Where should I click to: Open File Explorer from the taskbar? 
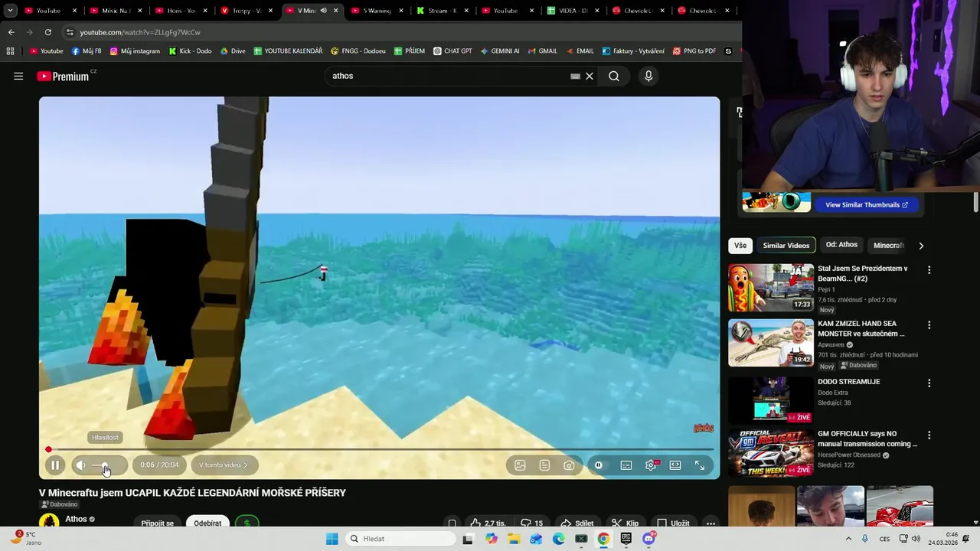(x=514, y=539)
